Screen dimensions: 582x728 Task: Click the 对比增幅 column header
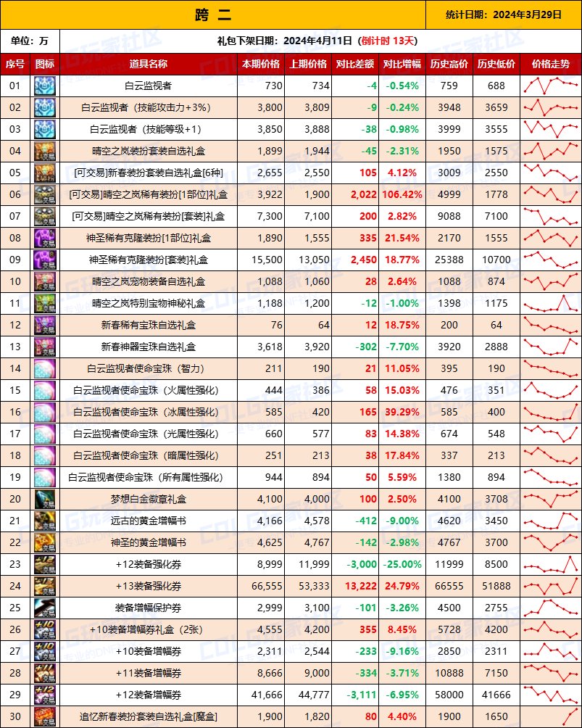tap(402, 64)
